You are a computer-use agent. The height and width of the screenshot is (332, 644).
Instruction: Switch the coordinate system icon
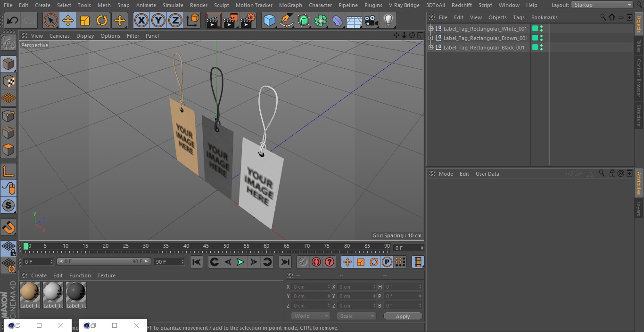[x=193, y=20]
